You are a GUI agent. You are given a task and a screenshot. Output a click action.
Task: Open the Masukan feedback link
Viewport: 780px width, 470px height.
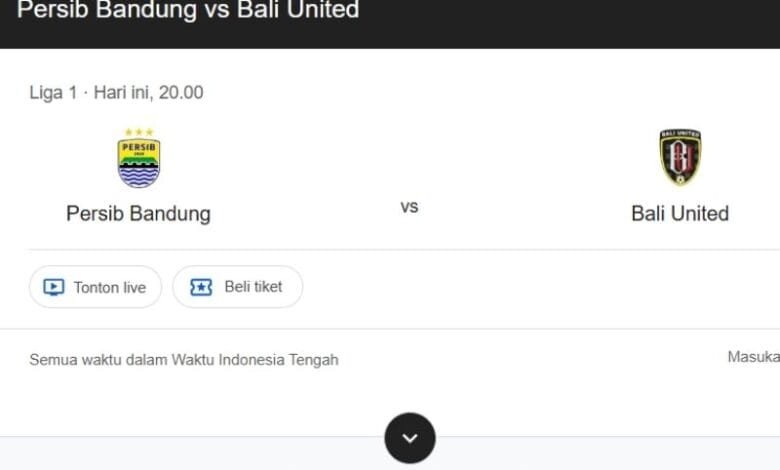pyautogui.click(x=753, y=357)
